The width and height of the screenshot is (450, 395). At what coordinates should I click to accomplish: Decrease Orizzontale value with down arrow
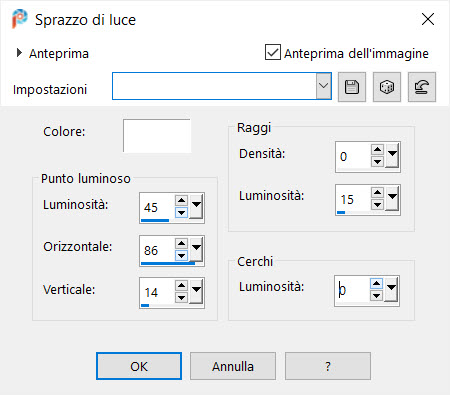click(181, 255)
